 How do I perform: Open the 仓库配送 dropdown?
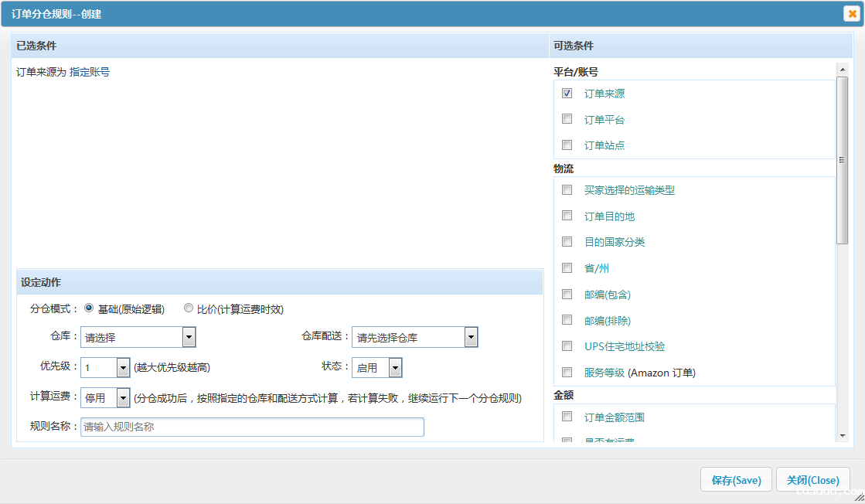pos(470,336)
